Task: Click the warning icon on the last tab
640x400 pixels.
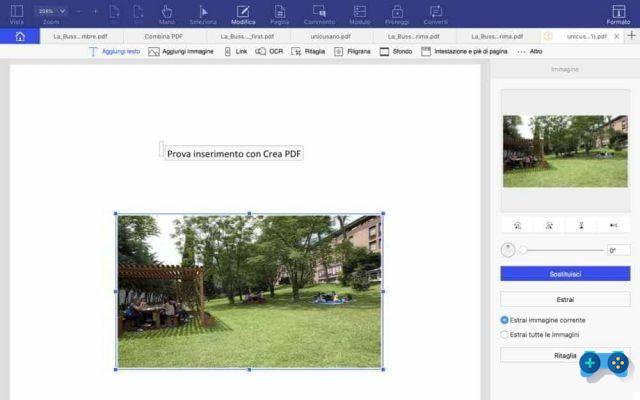Action: pos(548,36)
